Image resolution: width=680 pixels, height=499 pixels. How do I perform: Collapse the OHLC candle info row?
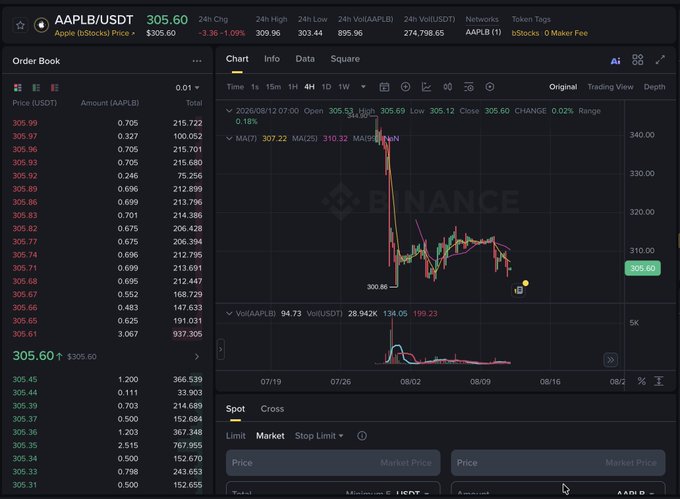[x=229, y=111]
